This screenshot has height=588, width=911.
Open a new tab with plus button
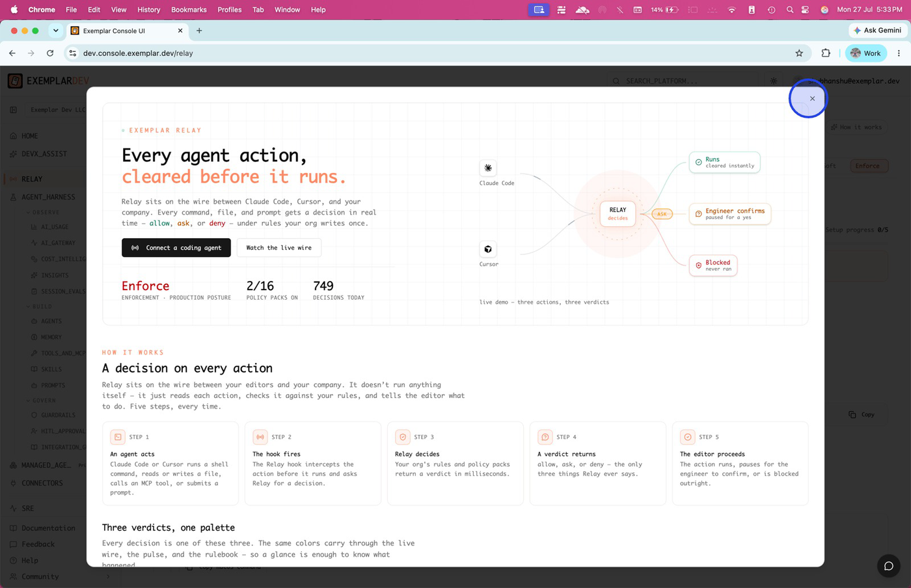(x=199, y=31)
